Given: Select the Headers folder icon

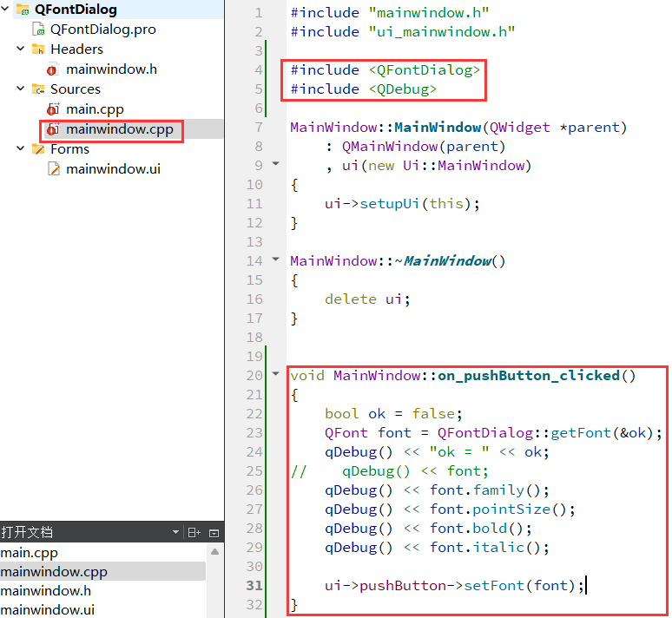Looking at the screenshot, I should tap(38, 49).
